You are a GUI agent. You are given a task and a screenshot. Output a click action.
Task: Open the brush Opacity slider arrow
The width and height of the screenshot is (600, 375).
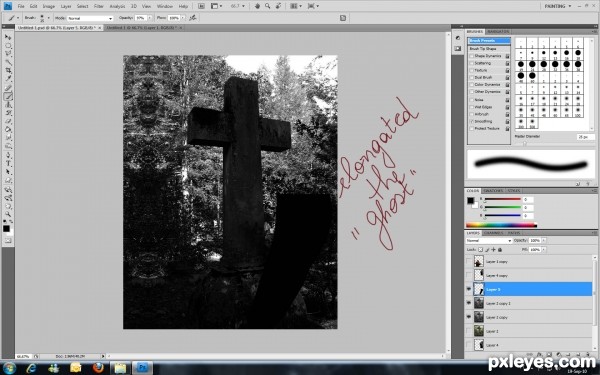150,18
